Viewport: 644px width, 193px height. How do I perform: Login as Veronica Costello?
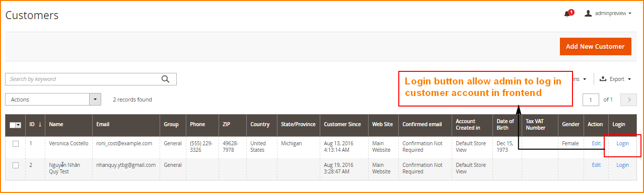click(x=622, y=143)
